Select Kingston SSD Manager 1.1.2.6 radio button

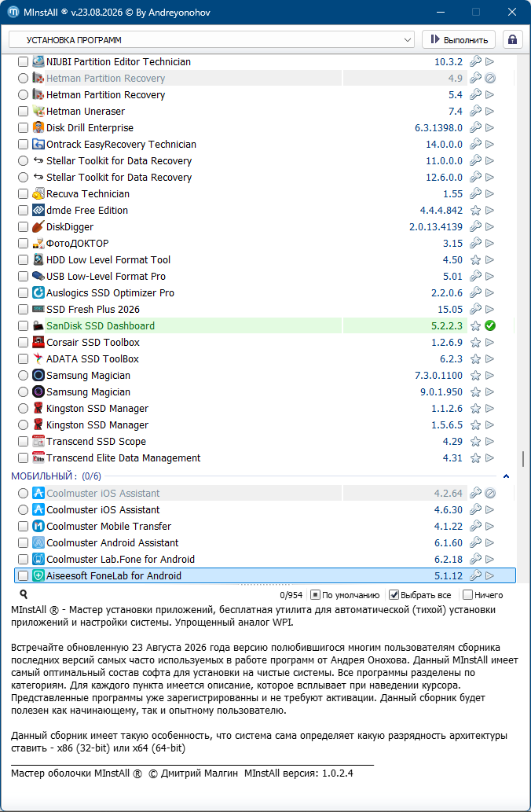(x=23, y=409)
